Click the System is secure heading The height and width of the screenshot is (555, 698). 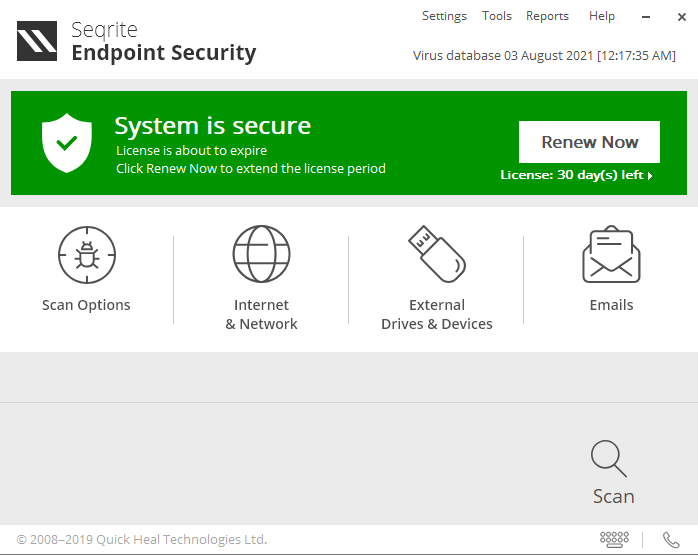click(x=212, y=126)
